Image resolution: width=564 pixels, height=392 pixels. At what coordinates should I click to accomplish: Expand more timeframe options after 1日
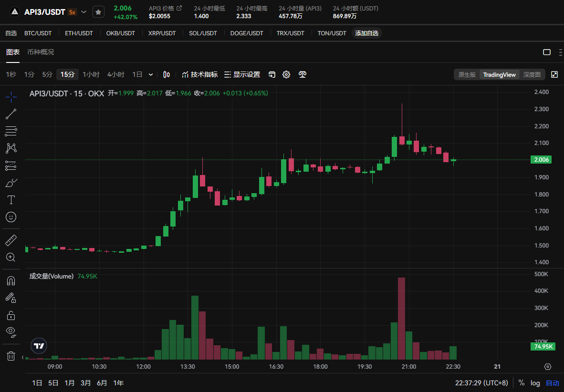click(151, 74)
